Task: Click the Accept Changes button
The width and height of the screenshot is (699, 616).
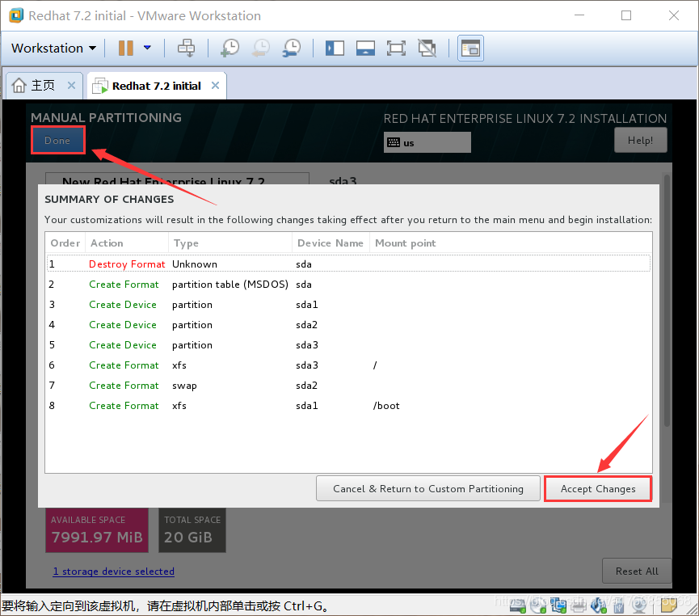Action: (598, 488)
